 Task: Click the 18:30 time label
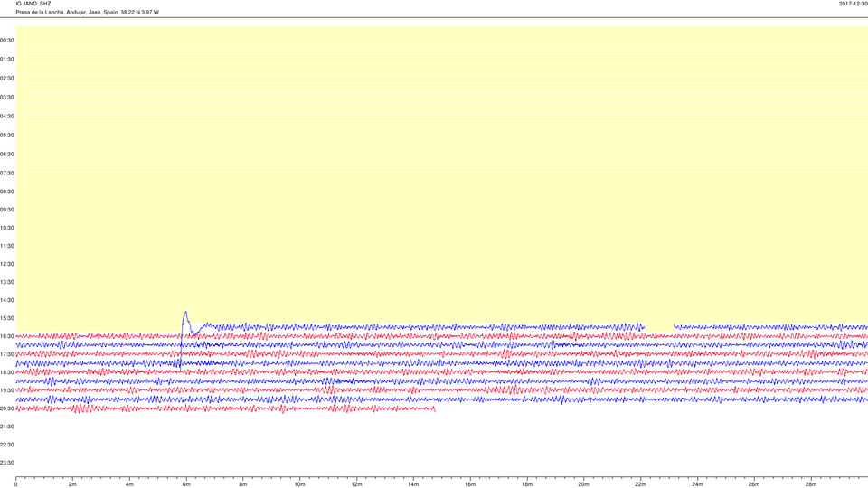(7, 372)
